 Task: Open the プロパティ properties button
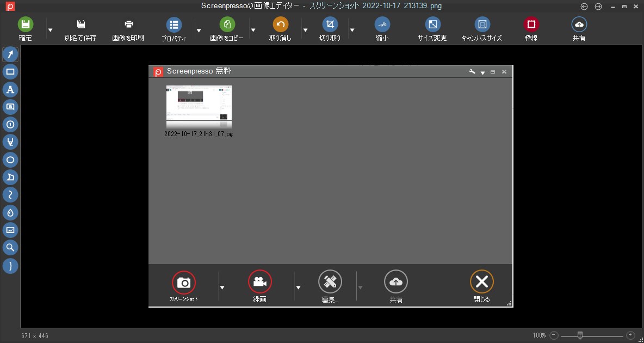pos(174,29)
